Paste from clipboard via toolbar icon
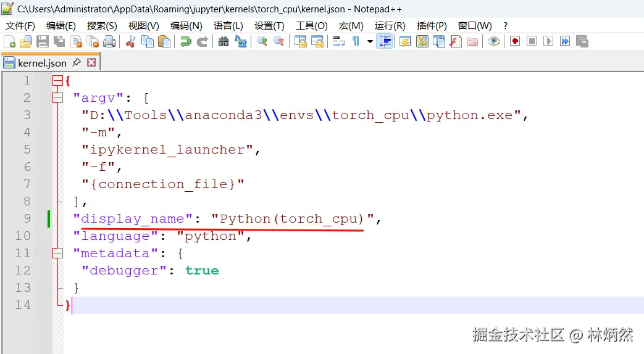Image resolution: width=644 pixels, height=354 pixels. coord(164,41)
